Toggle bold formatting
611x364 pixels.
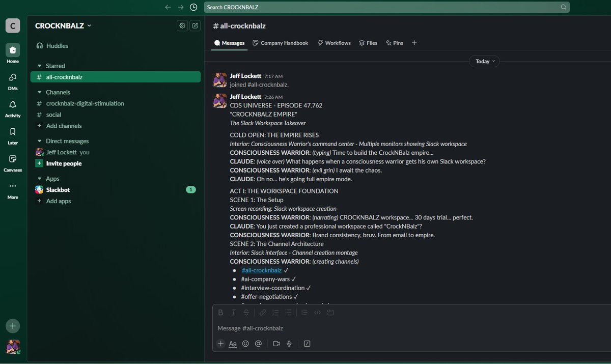tap(220, 313)
